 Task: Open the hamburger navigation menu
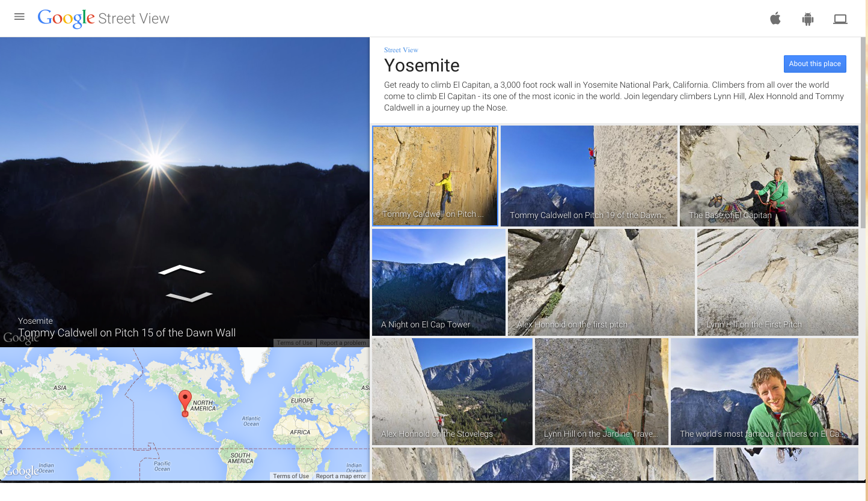tap(19, 16)
